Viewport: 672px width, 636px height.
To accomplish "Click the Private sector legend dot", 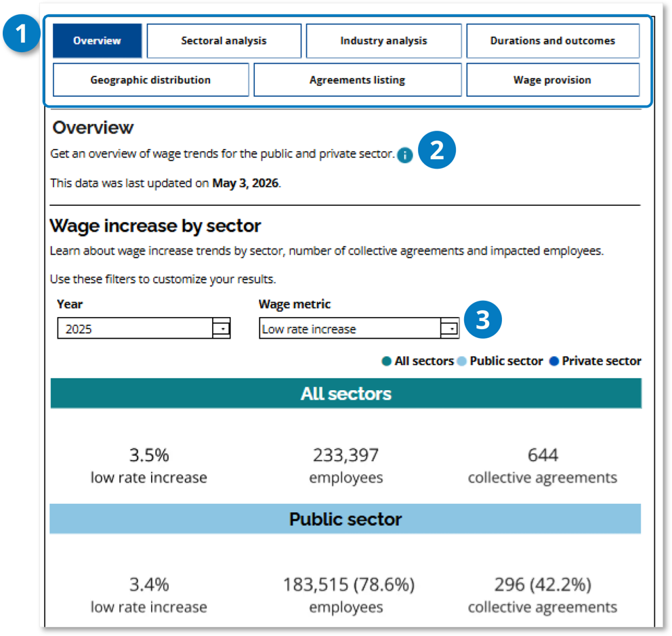I will [553, 361].
